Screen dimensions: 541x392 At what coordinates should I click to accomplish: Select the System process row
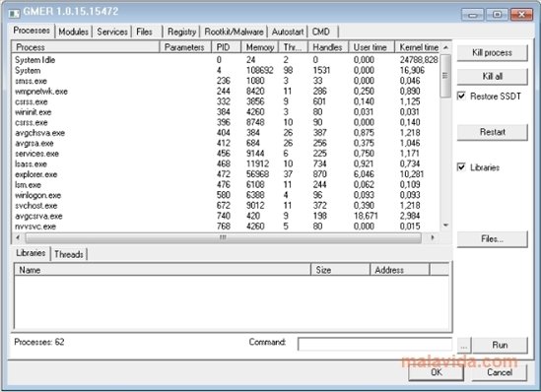pyautogui.click(x=226, y=70)
